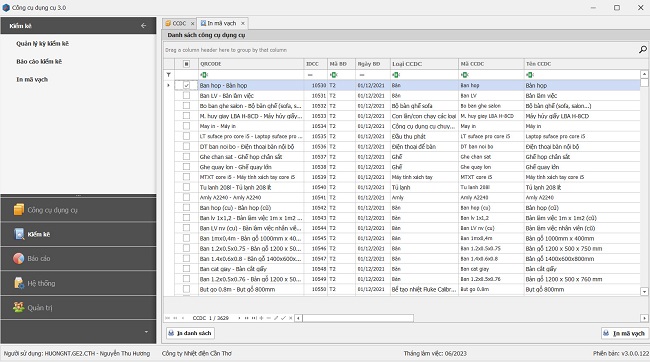
Task: Click the Công cụ dụng cụ module icon
Action: (19, 210)
